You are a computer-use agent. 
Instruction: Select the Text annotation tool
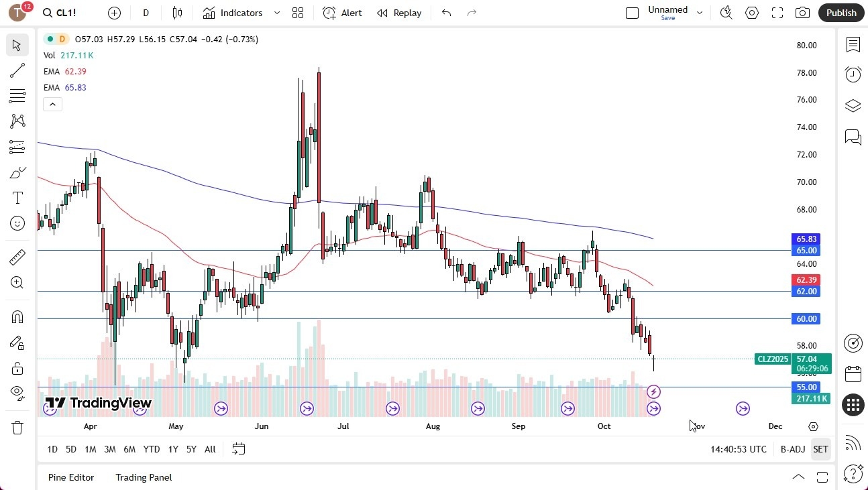pyautogui.click(x=17, y=197)
